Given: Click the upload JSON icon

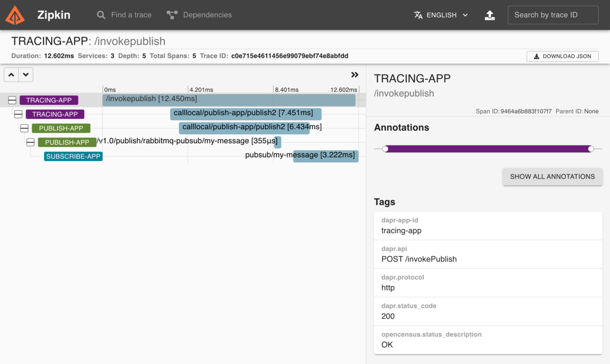Looking at the screenshot, I should pos(490,15).
